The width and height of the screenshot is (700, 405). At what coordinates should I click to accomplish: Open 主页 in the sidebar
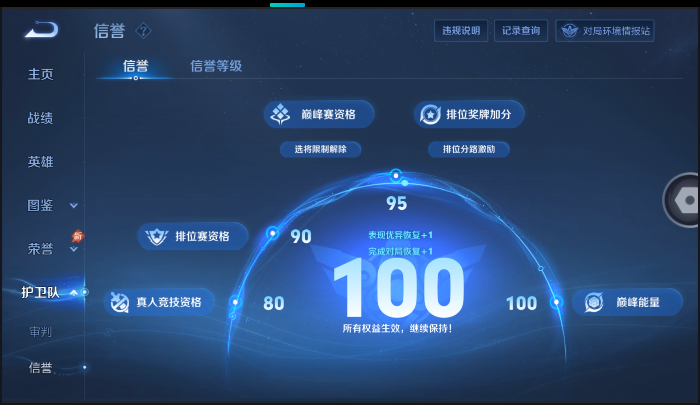tap(41, 74)
